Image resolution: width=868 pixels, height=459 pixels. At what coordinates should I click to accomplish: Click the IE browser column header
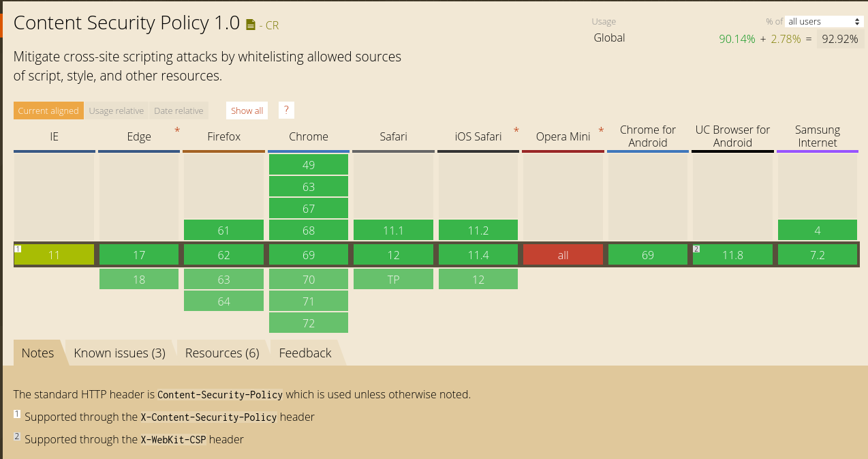[55, 136]
